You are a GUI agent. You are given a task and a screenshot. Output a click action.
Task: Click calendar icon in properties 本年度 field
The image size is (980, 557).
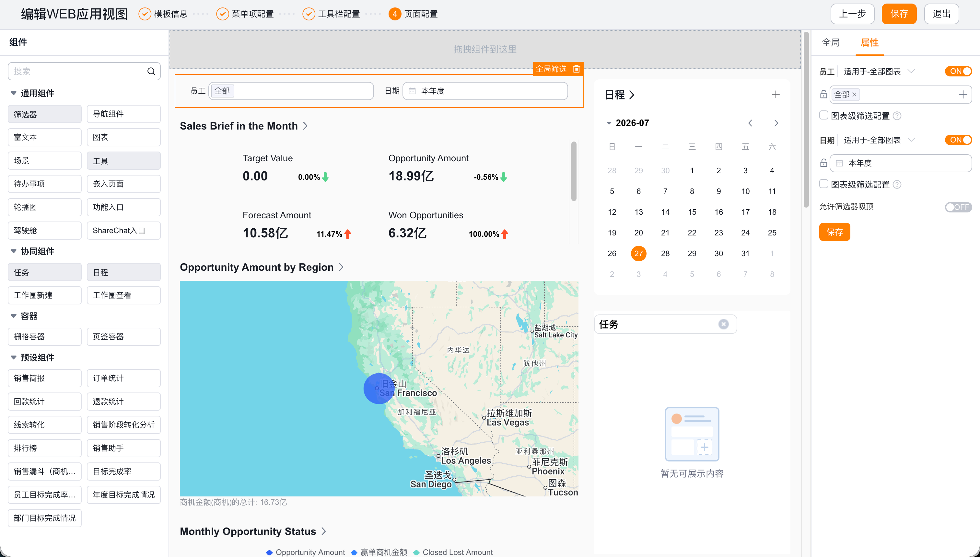pyautogui.click(x=839, y=163)
